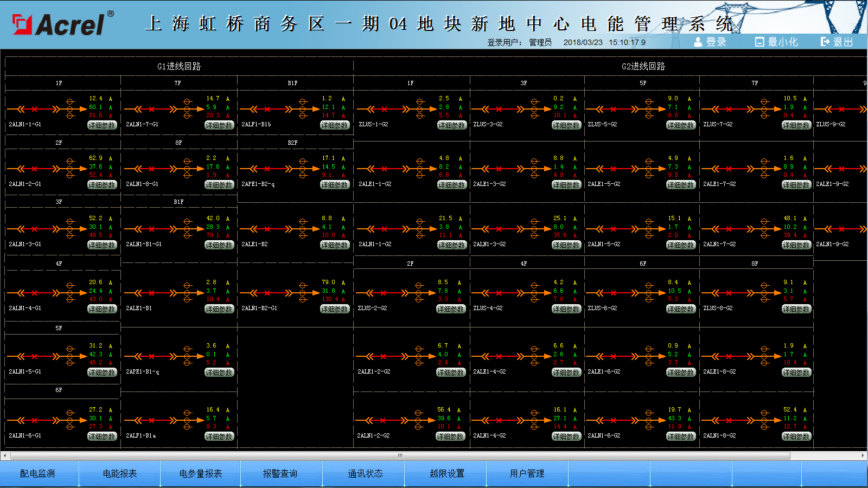Click the G2进线回路 section header
The width and height of the screenshot is (868, 488).
tap(643, 66)
